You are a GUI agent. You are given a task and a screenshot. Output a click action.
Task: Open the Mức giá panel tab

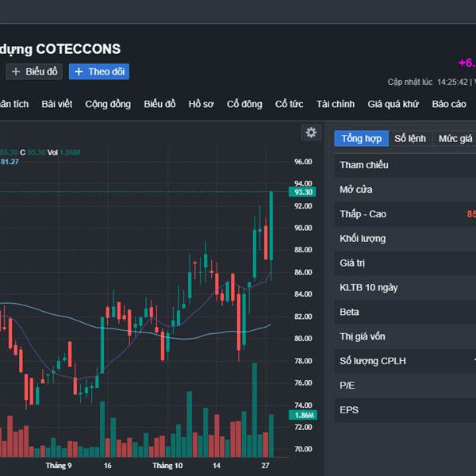(455, 138)
